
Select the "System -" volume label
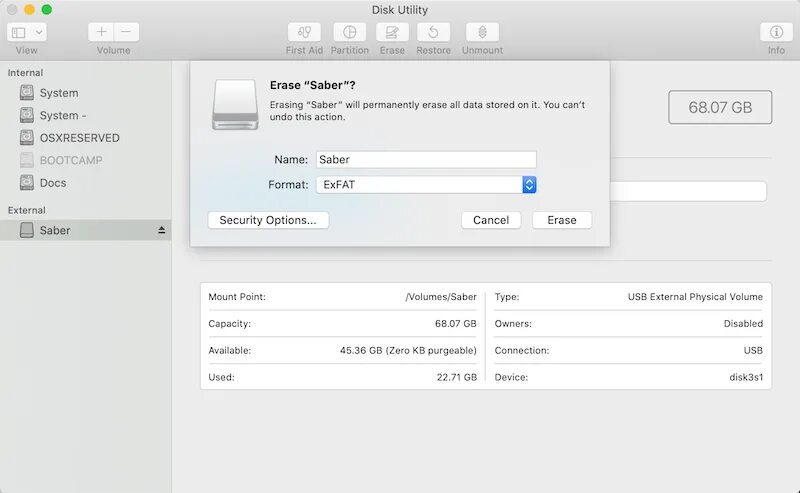63,115
